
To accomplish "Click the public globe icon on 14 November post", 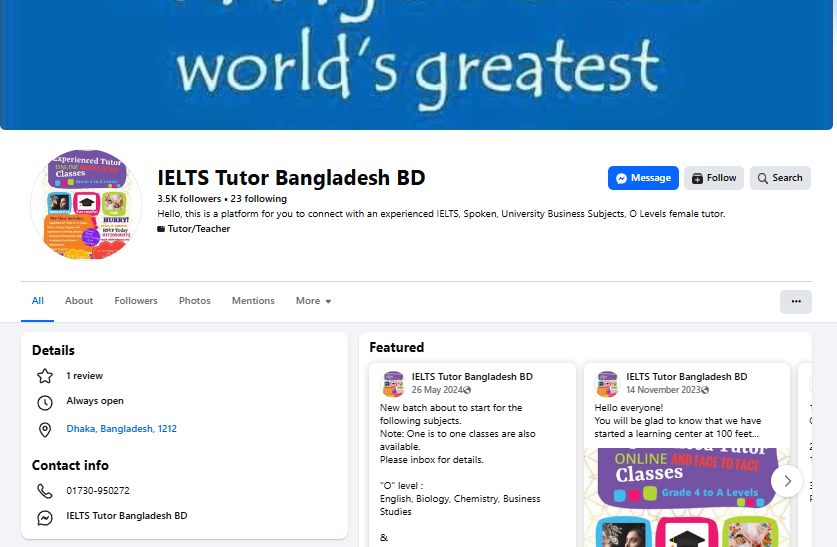I will (x=705, y=390).
